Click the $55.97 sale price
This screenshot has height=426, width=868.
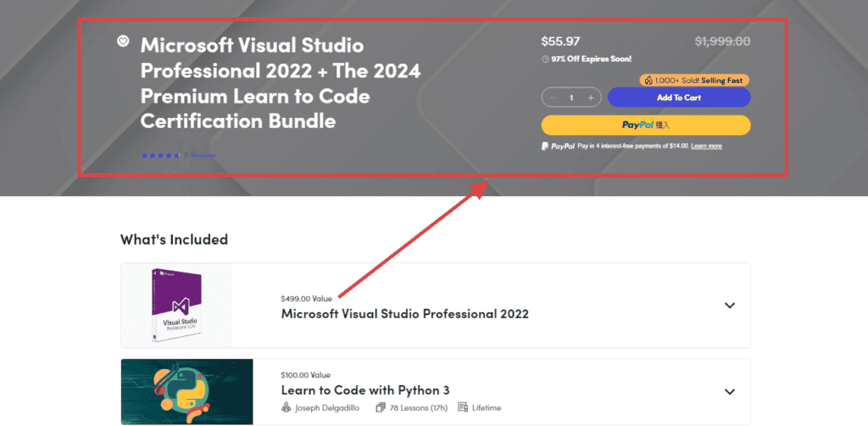(560, 41)
